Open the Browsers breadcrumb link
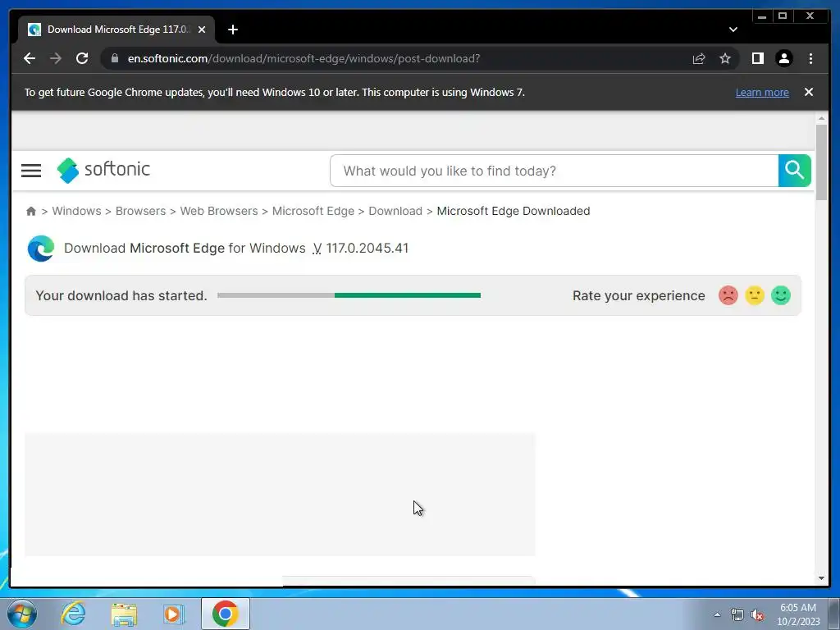Viewport: 840px width, 630px height. pos(140,211)
